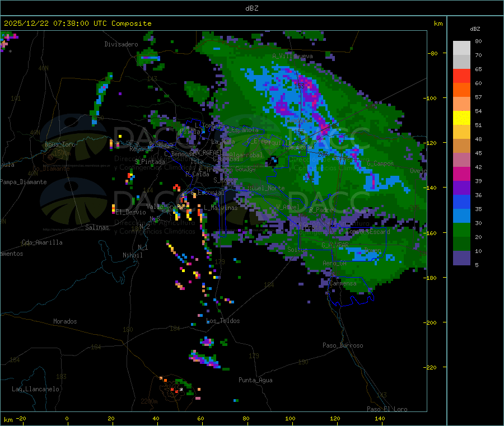Select the magenta 42 dBZ legend swatch
The image size is (504, 426).
coord(461,174)
